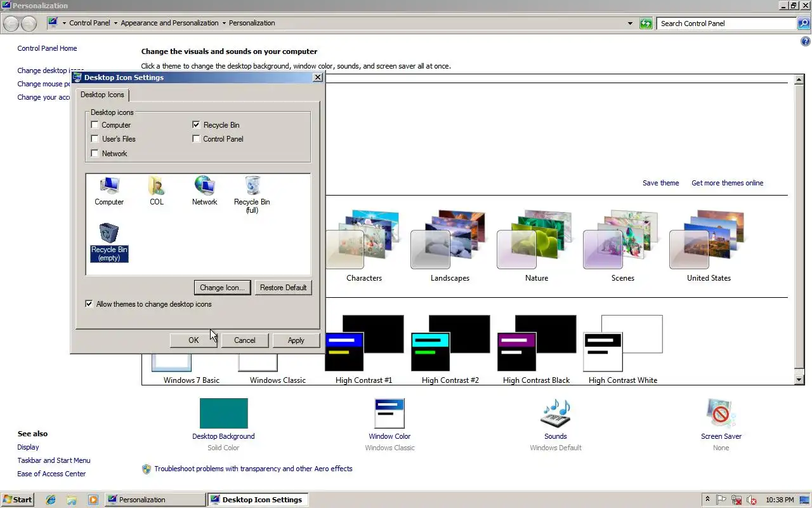Go back with the back arrow button

11,23
